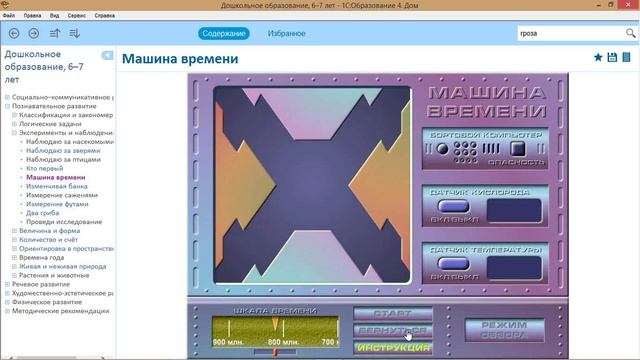Open Кто первый item
Screen dimensions: 640x360
(44, 169)
